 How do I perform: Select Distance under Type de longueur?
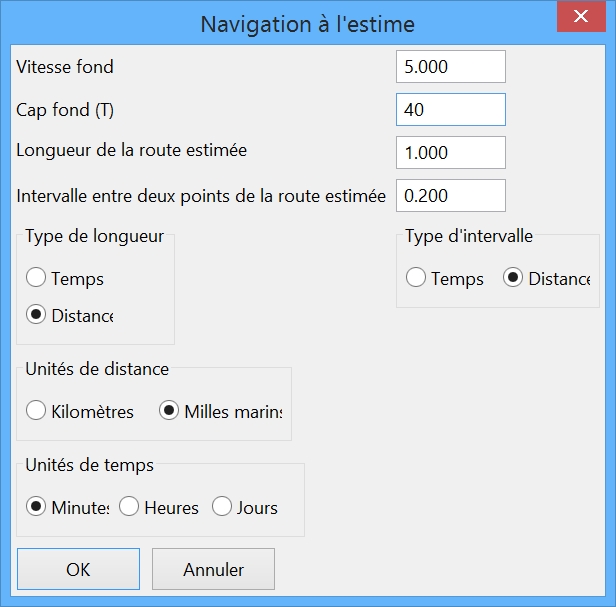[36, 316]
